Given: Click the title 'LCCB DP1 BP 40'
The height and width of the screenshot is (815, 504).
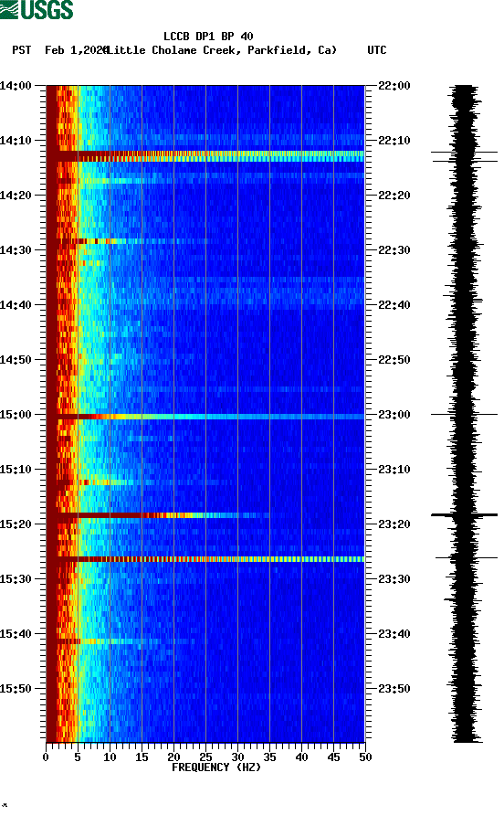Looking at the screenshot, I should click(x=208, y=37).
